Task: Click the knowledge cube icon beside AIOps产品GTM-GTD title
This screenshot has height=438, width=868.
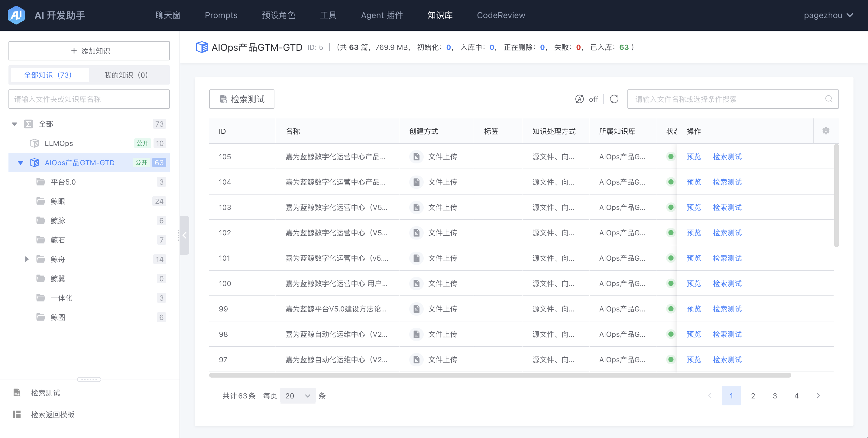Action: (202, 47)
